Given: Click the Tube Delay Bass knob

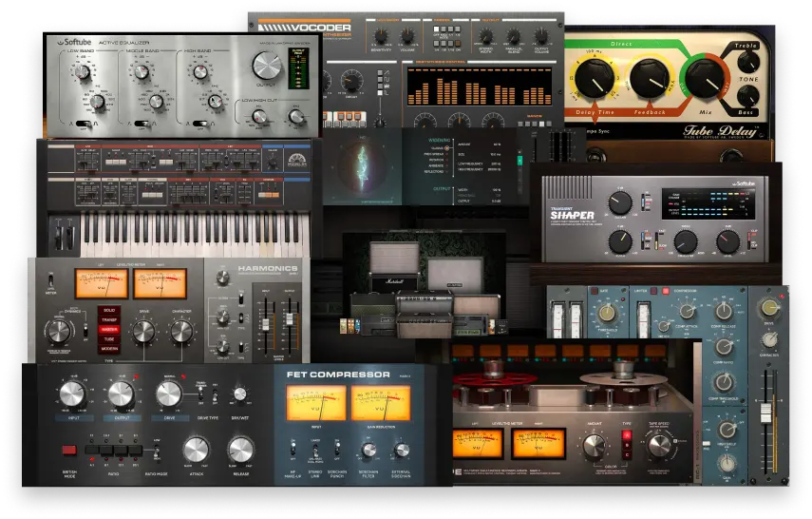Looking at the screenshot, I should [x=747, y=96].
